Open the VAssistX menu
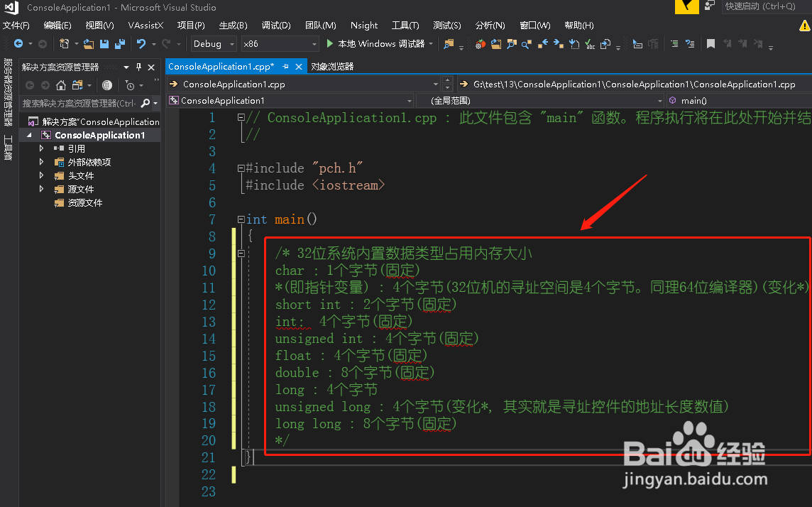 coord(146,26)
